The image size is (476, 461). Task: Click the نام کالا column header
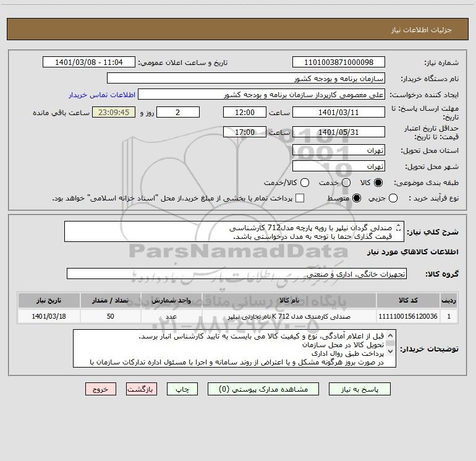(289, 300)
